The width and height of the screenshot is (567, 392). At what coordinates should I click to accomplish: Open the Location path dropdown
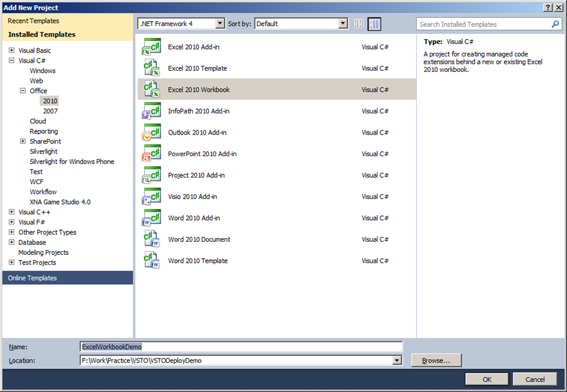coord(397,360)
